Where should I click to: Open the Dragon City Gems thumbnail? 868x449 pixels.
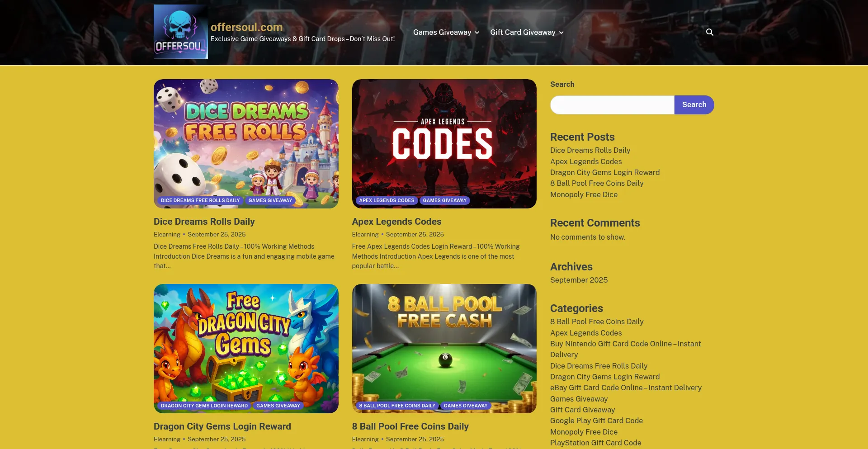pos(246,348)
